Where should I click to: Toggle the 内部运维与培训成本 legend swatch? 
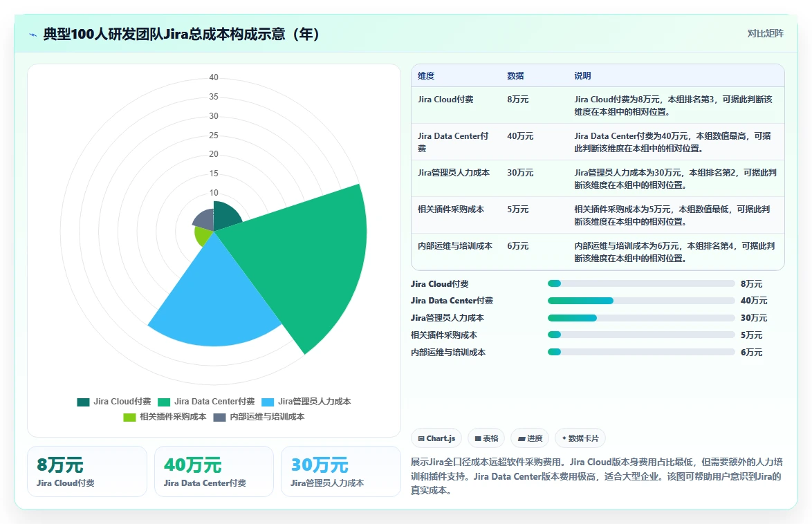click(219, 418)
